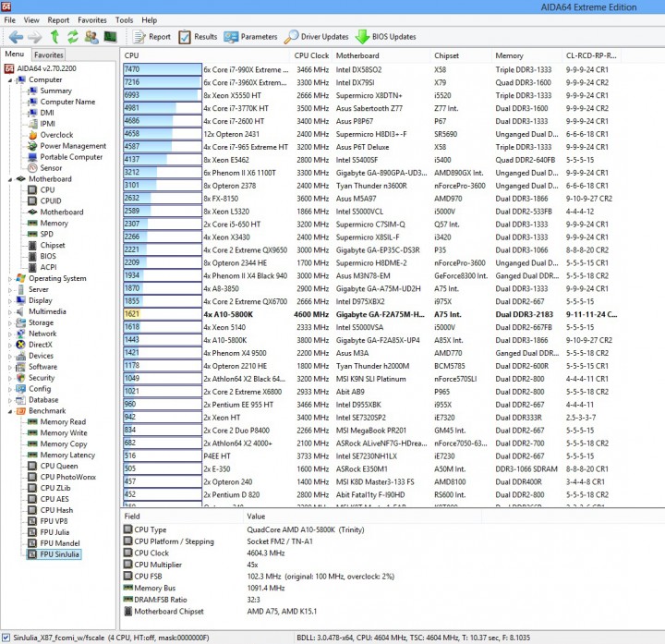Expand the DirectX tree node
The width and height of the screenshot is (665, 644).
10,345
